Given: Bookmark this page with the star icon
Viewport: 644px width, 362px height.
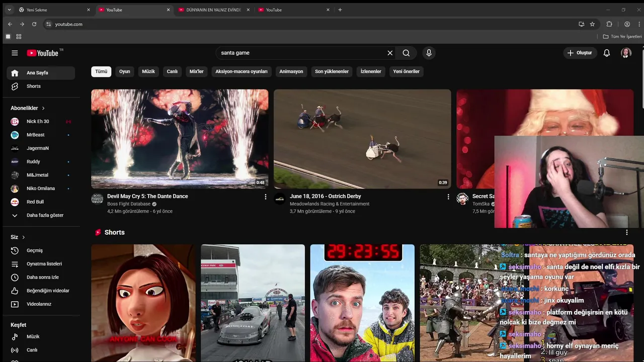Looking at the screenshot, I should click(x=592, y=24).
